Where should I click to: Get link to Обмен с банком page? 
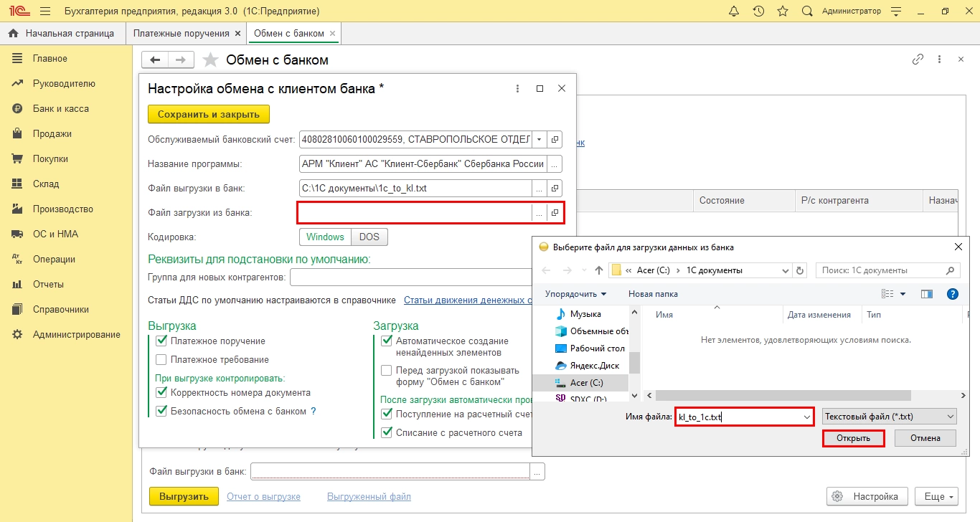(x=918, y=60)
